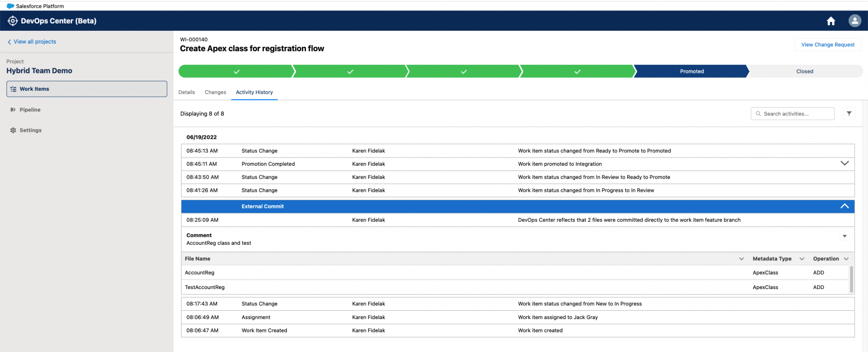
Task: Click Karen Fidelak in the 08:06:49 row
Action: [x=368, y=317]
